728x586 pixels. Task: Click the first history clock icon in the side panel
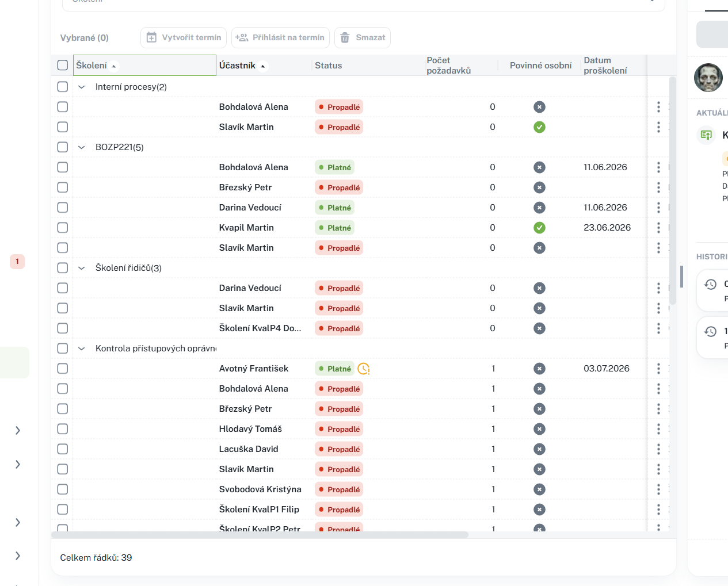click(x=711, y=284)
